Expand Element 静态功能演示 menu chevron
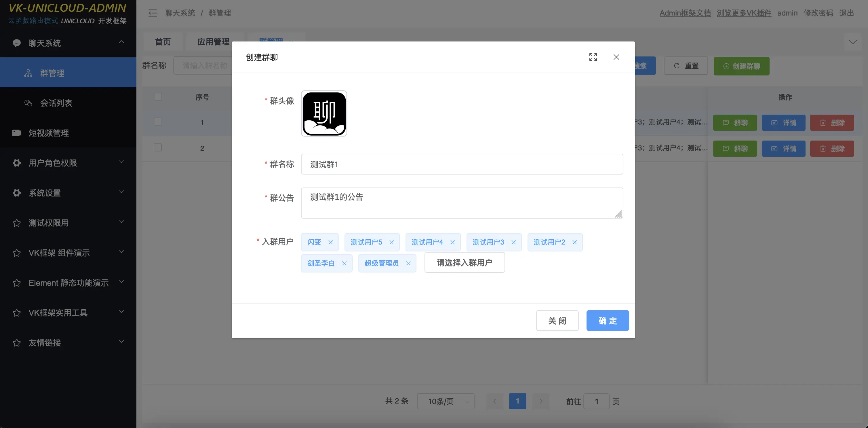Image resolution: width=868 pixels, height=428 pixels. click(x=121, y=282)
